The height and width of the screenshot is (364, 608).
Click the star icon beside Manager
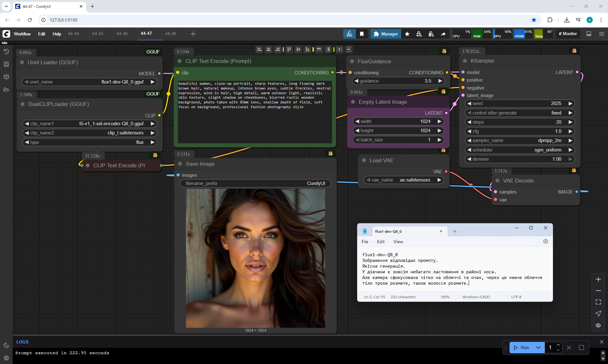pos(407,34)
